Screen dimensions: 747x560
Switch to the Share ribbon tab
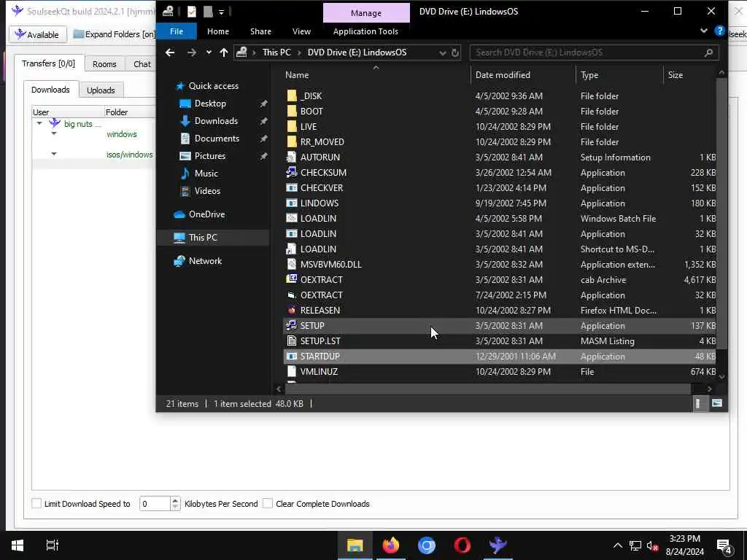[260, 31]
